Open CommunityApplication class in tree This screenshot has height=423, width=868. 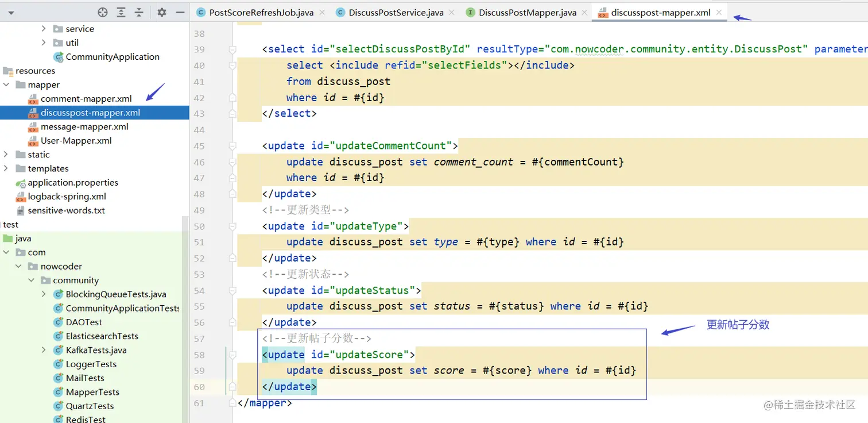point(113,57)
